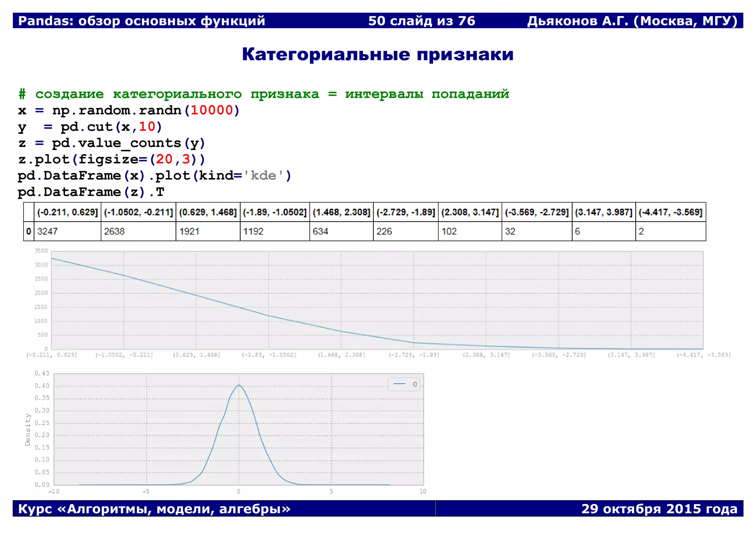Click code line 'pd.DataFrame(z).T'
Viewport: 756px width, 535px height.
pos(91,192)
